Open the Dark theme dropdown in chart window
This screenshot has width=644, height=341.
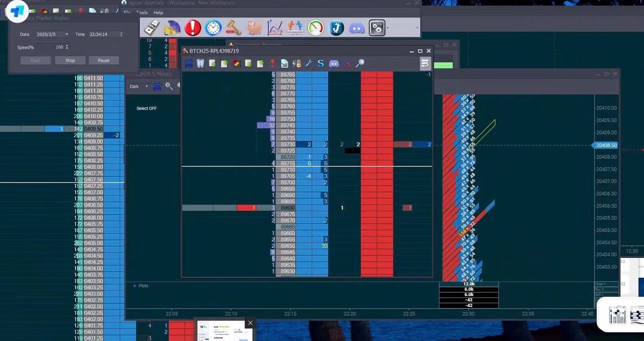point(139,86)
